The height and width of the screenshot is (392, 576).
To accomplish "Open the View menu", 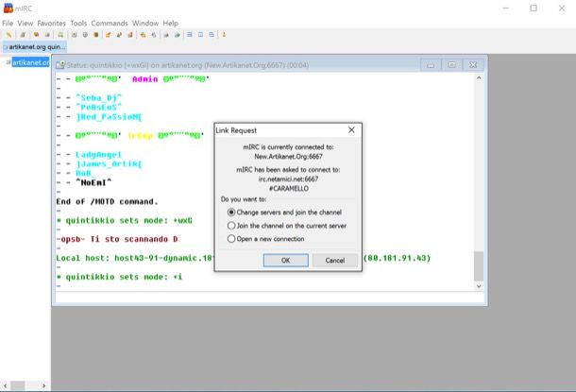I will (25, 24).
